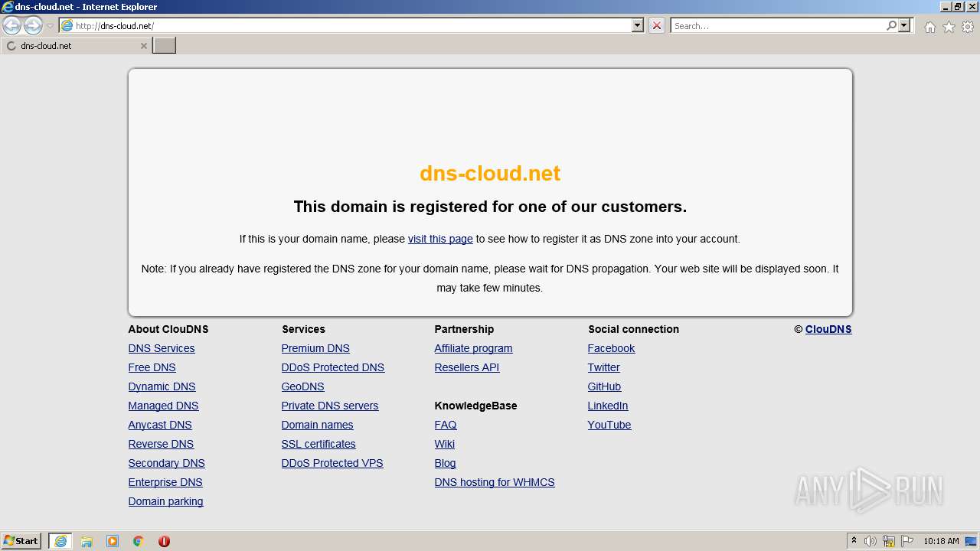980x551 pixels.
Task: Open Favorites star icon
Action: (949, 27)
